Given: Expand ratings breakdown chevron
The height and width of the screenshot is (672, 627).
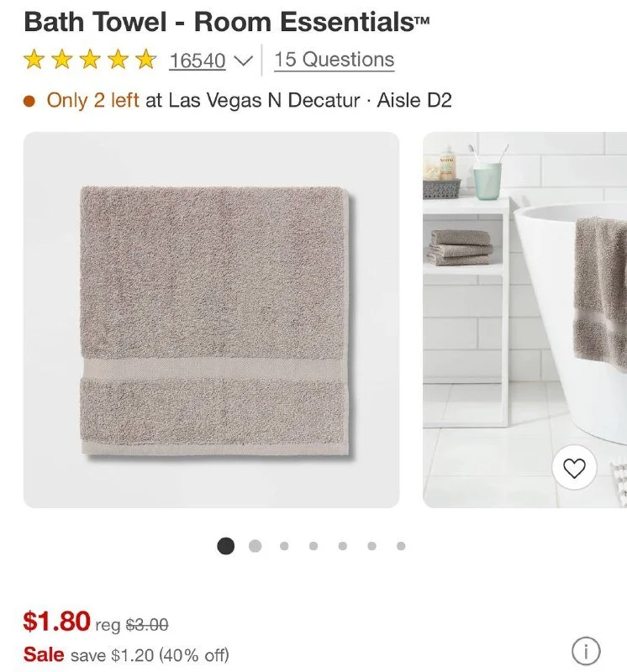Looking at the screenshot, I should tap(243, 61).
